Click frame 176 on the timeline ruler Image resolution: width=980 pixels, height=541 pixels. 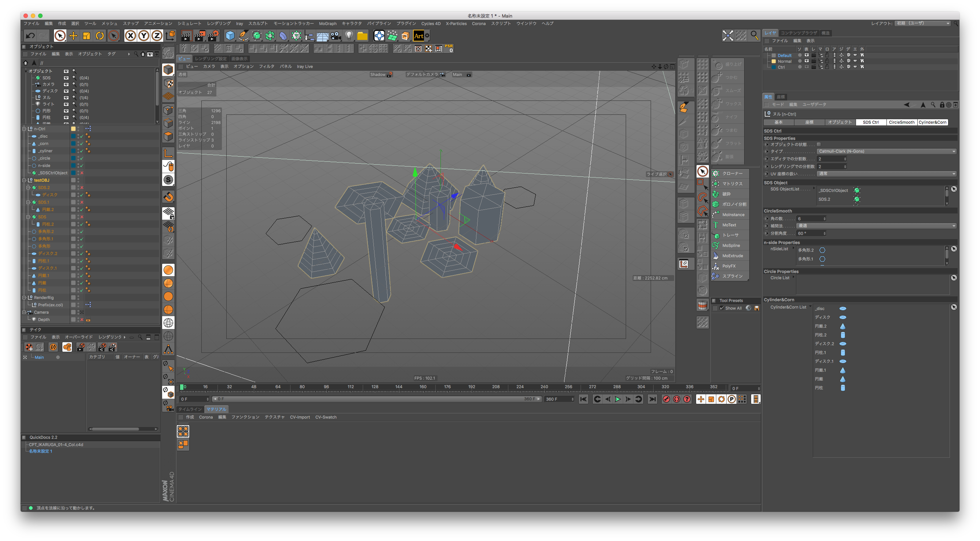(x=447, y=387)
